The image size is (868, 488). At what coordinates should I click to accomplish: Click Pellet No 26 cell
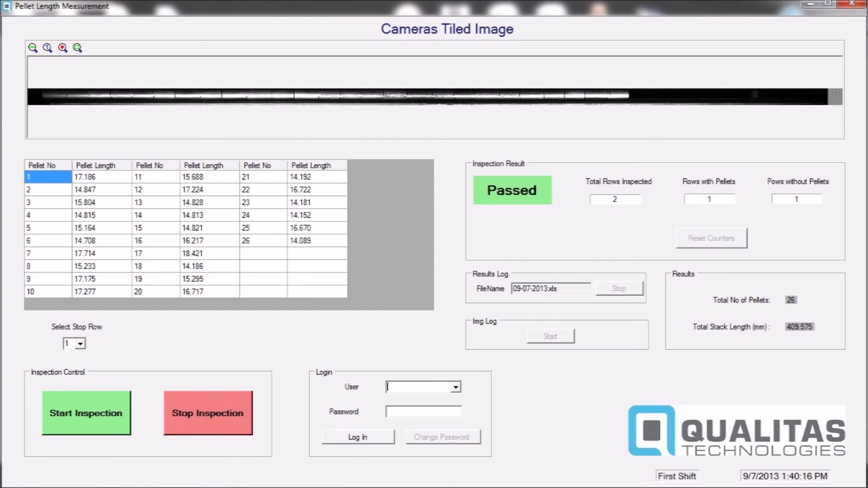tap(263, 241)
